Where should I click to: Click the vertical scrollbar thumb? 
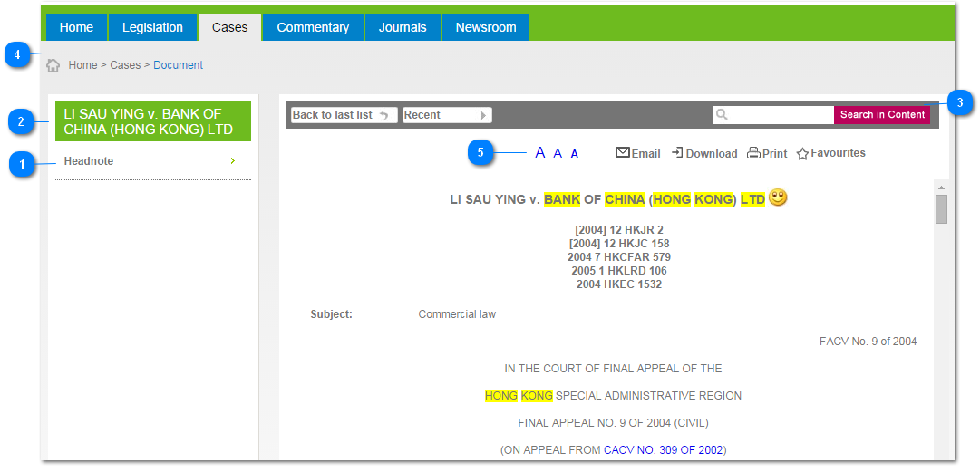pyautogui.click(x=941, y=208)
